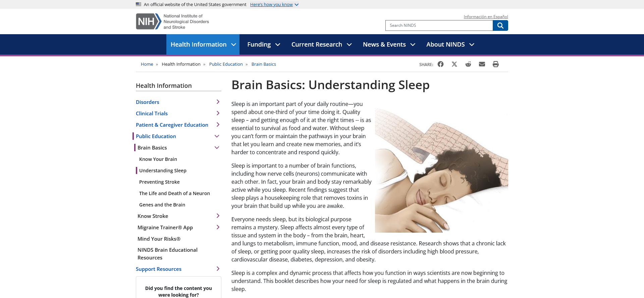644x298 pixels.
Task: Collapse the Public Education sidebar section
Action: point(217,136)
